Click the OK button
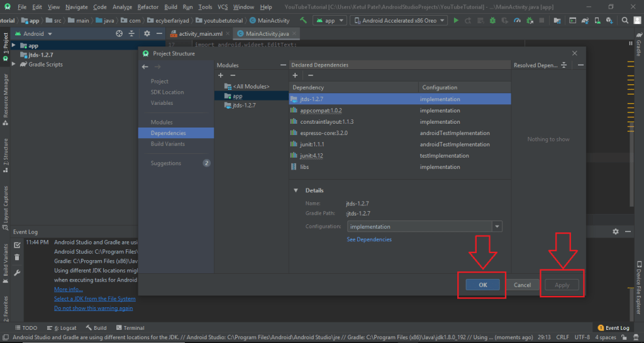The image size is (644, 343). pyautogui.click(x=483, y=285)
